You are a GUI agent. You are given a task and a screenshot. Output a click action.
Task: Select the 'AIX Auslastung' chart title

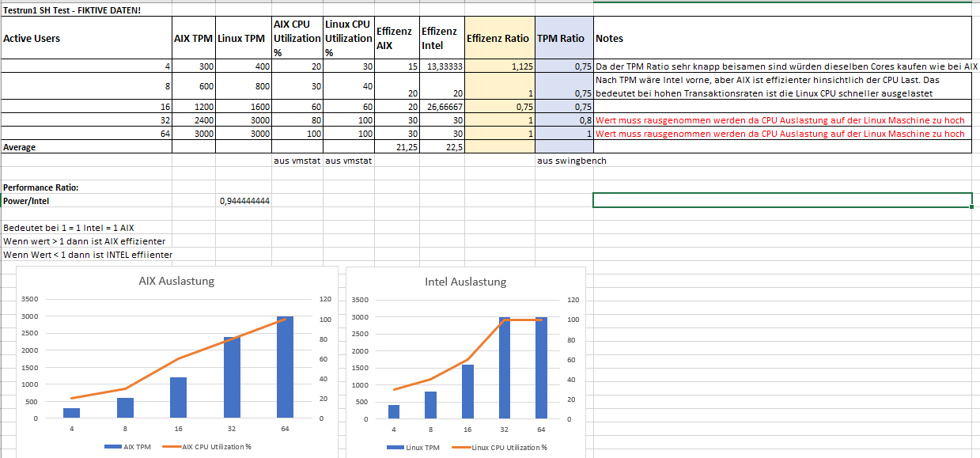coord(176,281)
